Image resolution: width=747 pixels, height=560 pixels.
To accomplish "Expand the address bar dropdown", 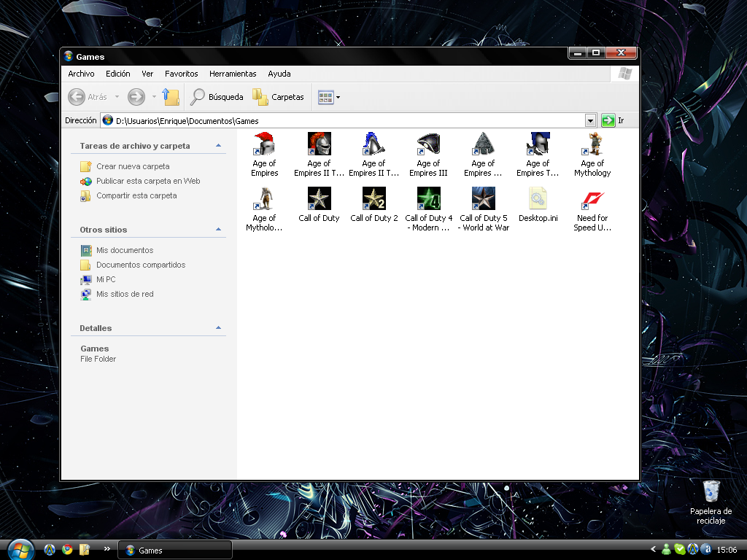I will click(x=590, y=120).
